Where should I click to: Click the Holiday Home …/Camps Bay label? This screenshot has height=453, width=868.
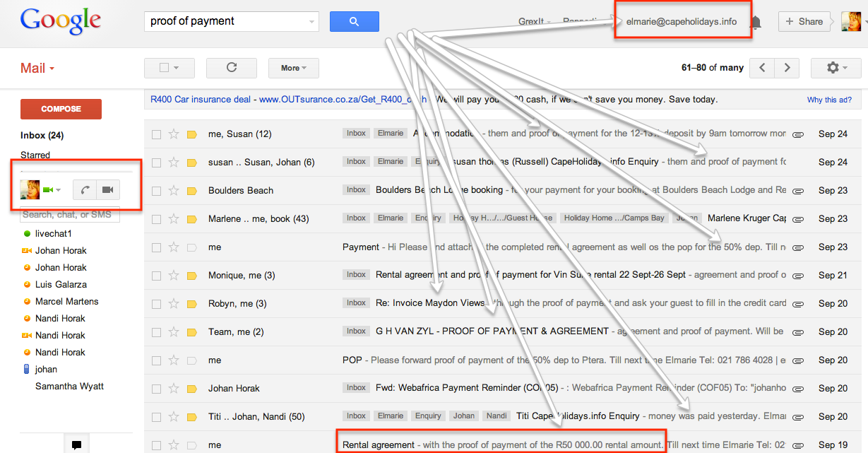614,218
